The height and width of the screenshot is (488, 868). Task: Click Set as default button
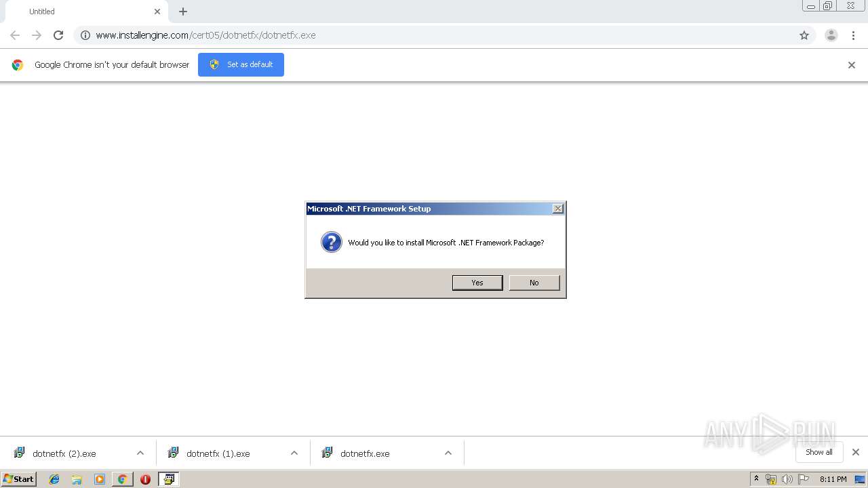(x=241, y=64)
